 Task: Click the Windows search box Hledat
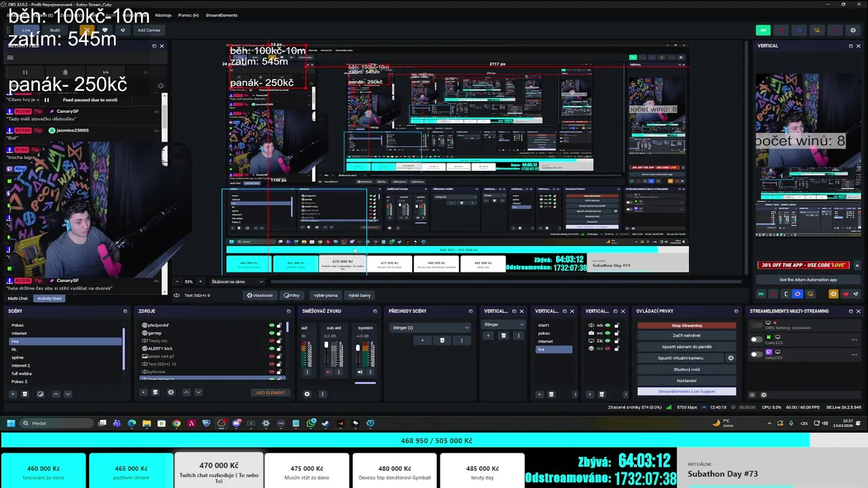point(56,423)
